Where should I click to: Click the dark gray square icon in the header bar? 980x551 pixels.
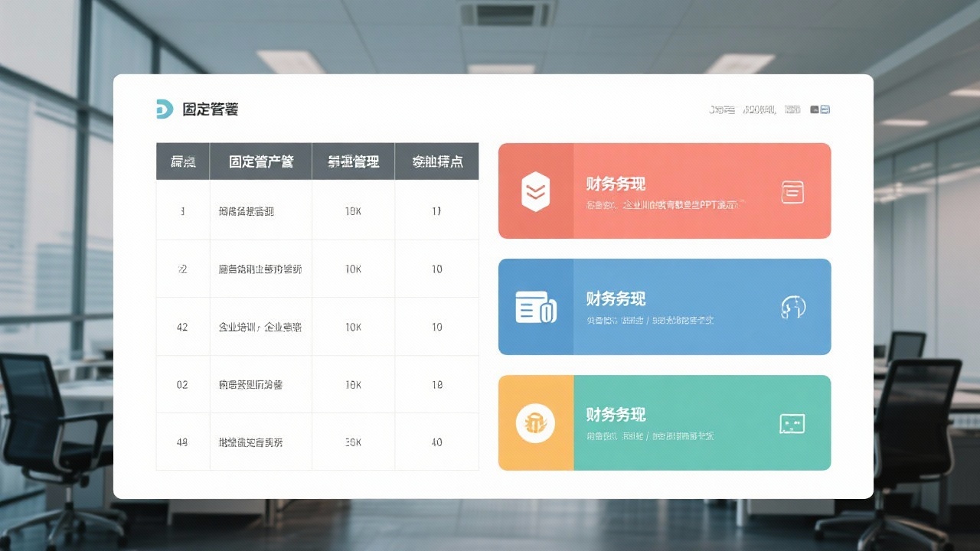[x=813, y=109]
